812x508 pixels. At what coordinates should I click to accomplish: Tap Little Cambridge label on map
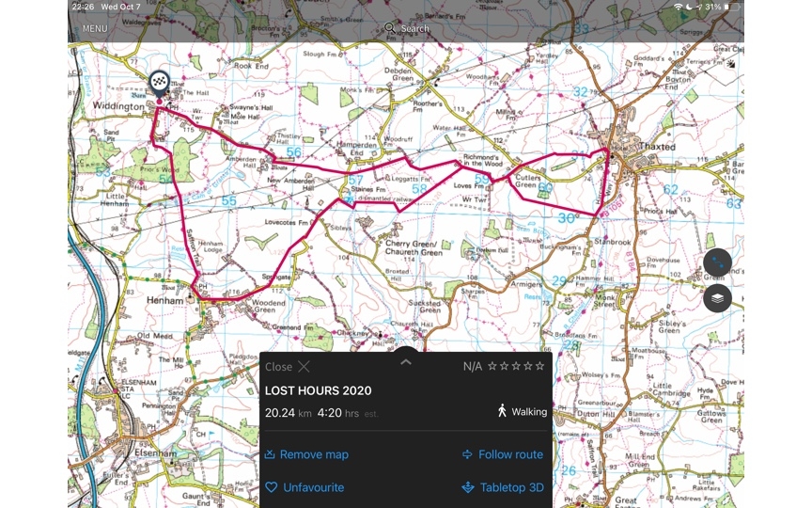coord(672,389)
